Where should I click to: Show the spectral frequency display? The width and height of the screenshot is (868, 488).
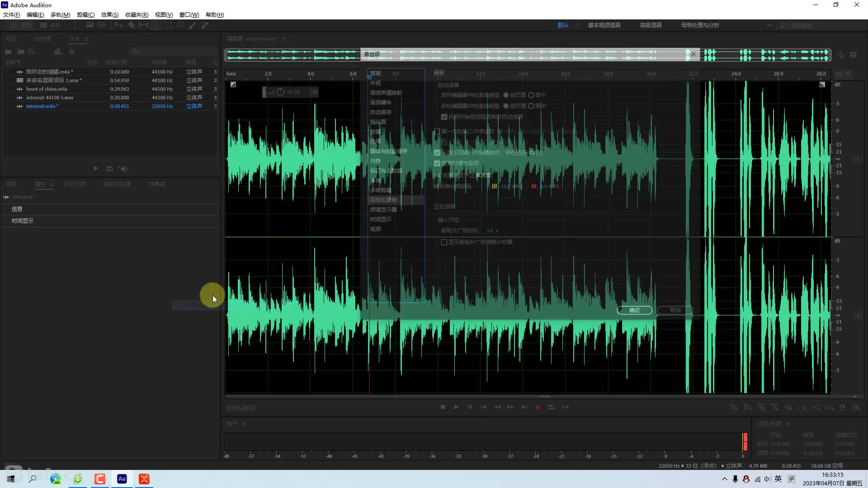(x=90, y=25)
